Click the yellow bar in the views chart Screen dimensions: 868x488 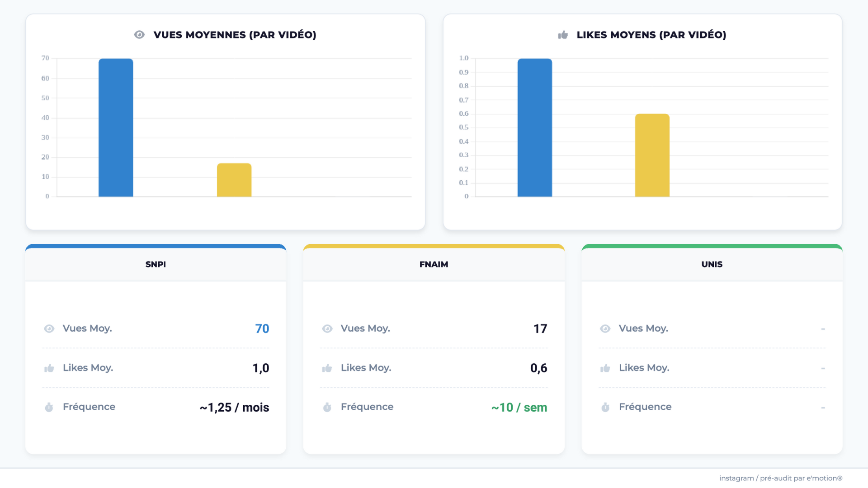[234, 180]
